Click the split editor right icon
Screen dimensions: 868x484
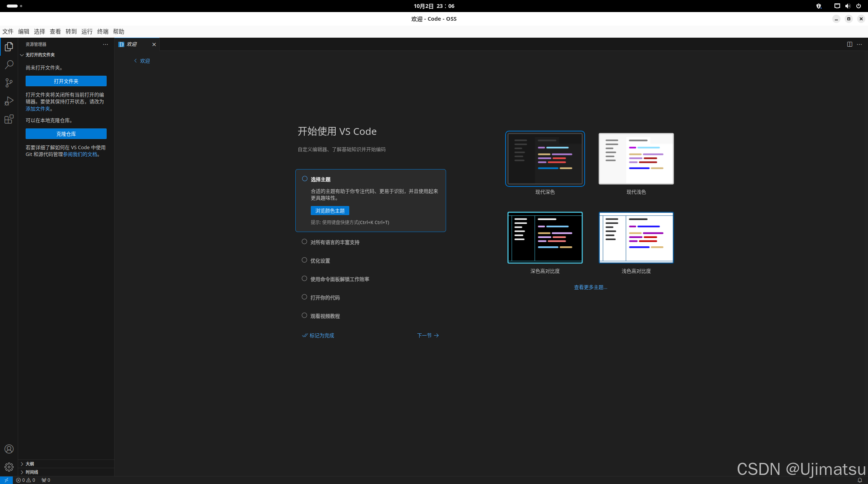tap(850, 44)
